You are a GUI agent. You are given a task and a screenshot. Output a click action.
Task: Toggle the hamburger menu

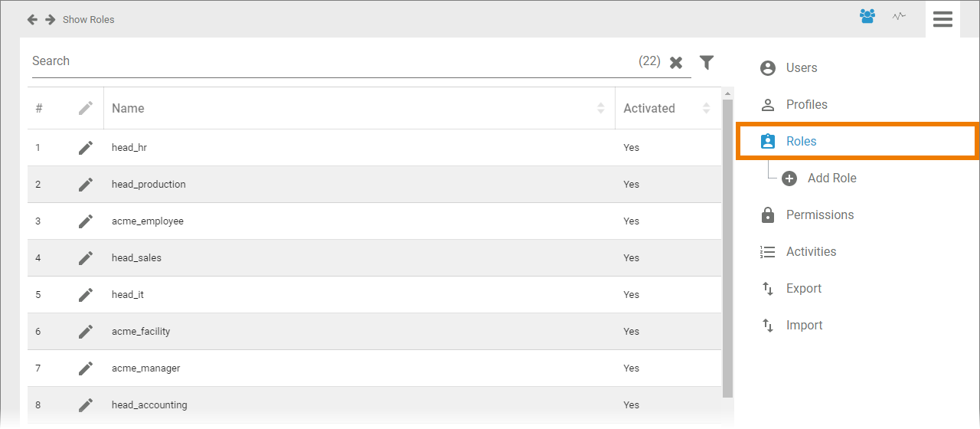(x=942, y=19)
